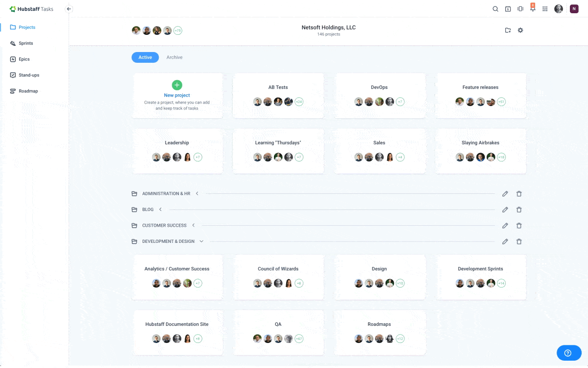Edit the Customer Success folder

[505, 226]
